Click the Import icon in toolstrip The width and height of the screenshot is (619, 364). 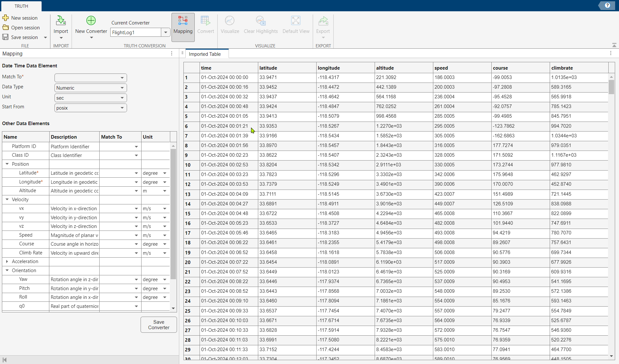[61, 21]
